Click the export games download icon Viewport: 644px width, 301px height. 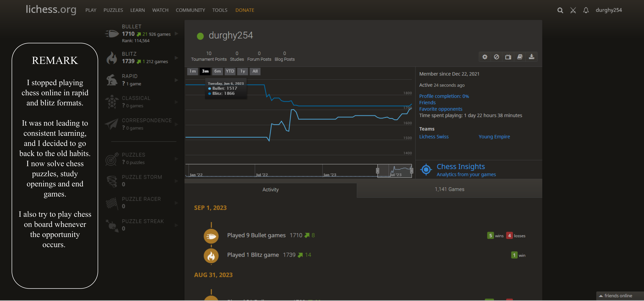[531, 57]
